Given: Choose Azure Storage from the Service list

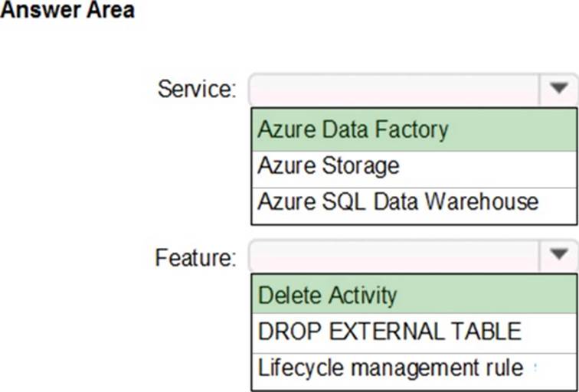Looking at the screenshot, I should tap(329, 165).
